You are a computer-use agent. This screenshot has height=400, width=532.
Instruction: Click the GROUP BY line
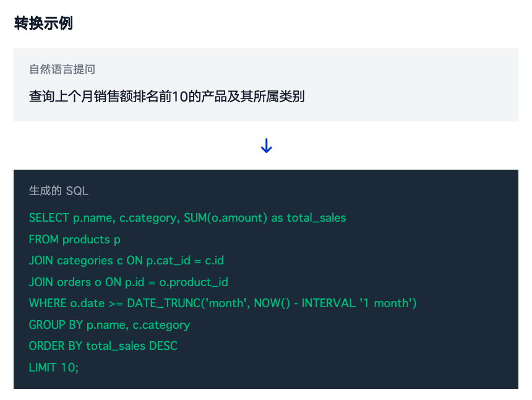point(109,325)
